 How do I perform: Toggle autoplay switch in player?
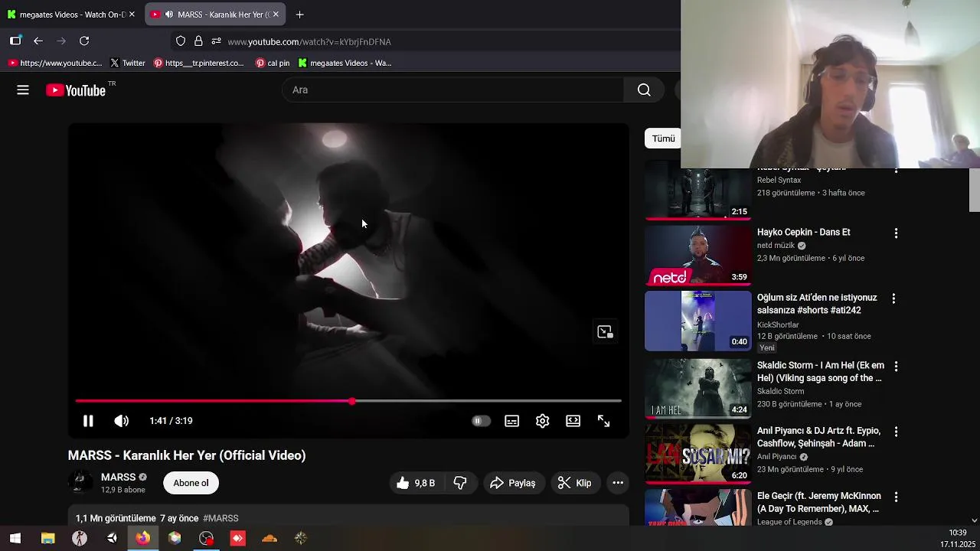(481, 421)
